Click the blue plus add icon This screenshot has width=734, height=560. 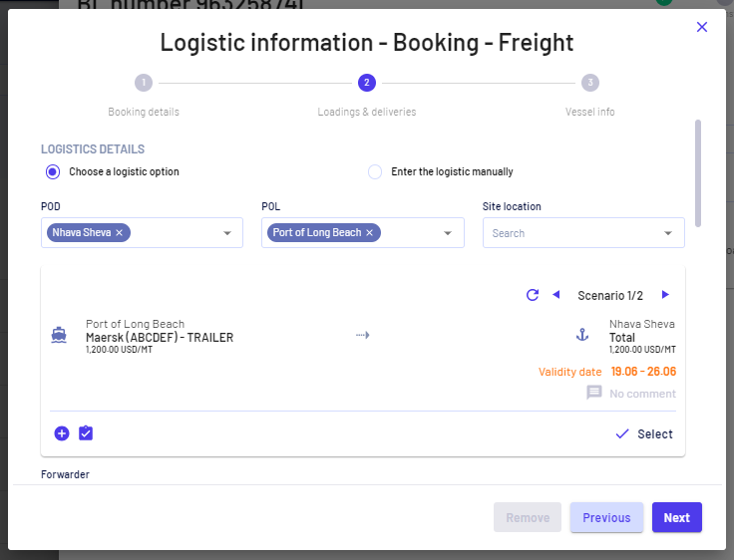point(62,433)
